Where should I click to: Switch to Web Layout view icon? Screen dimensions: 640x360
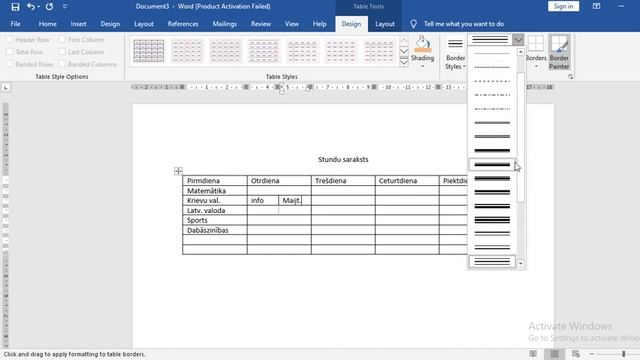(576, 354)
